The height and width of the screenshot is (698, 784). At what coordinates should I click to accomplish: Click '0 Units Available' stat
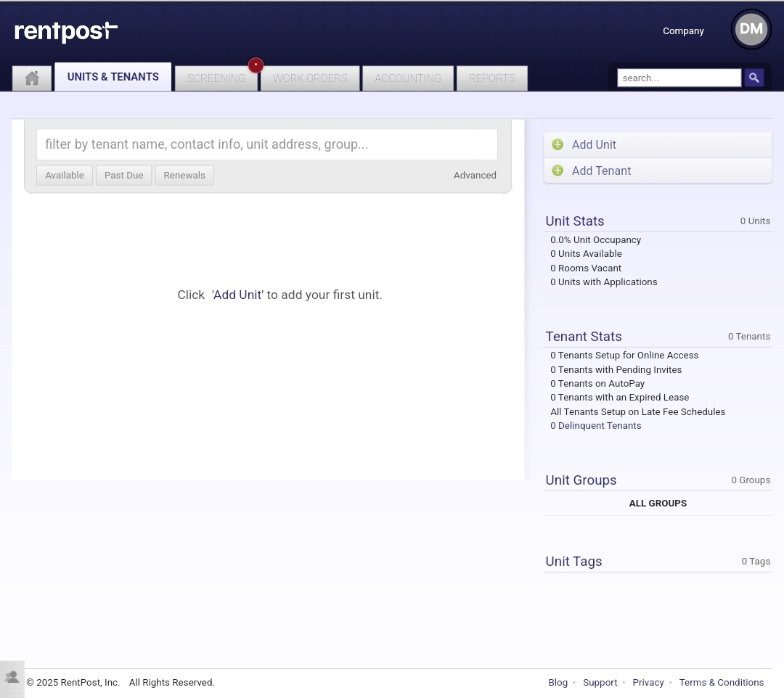(586, 254)
